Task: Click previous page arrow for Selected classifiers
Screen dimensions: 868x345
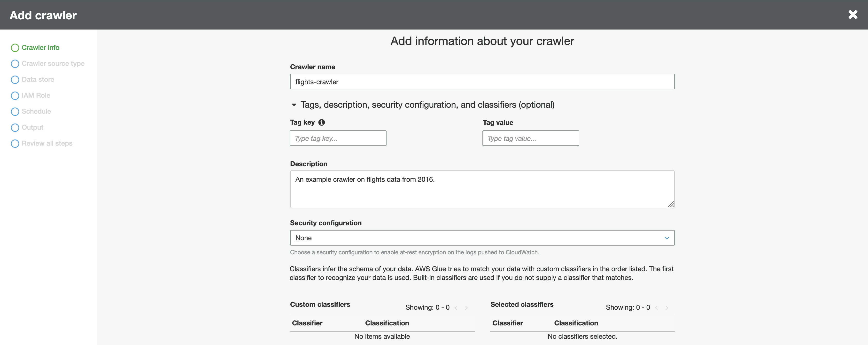Action: click(x=656, y=308)
